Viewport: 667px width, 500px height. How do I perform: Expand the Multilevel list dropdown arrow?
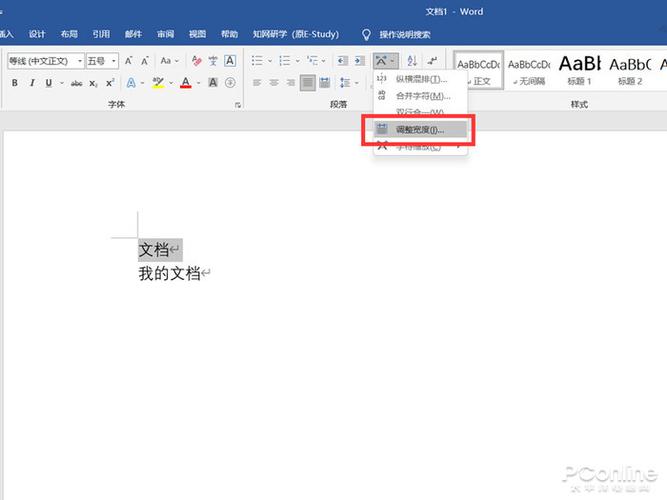tap(324, 61)
